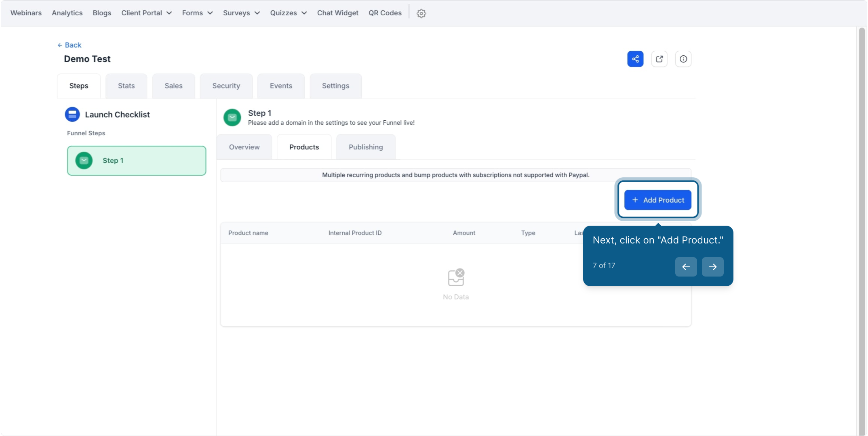Switch to the Sales tab

(174, 86)
